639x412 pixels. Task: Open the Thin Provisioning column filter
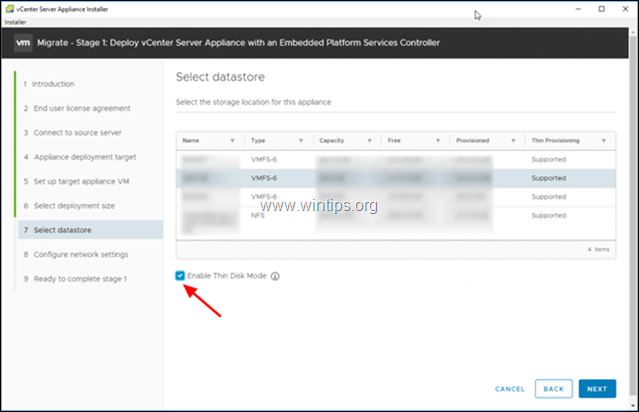tap(604, 141)
